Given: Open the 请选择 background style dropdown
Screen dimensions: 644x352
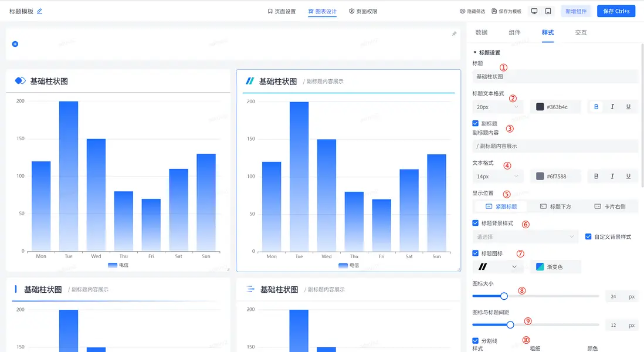Looking at the screenshot, I should (526, 236).
